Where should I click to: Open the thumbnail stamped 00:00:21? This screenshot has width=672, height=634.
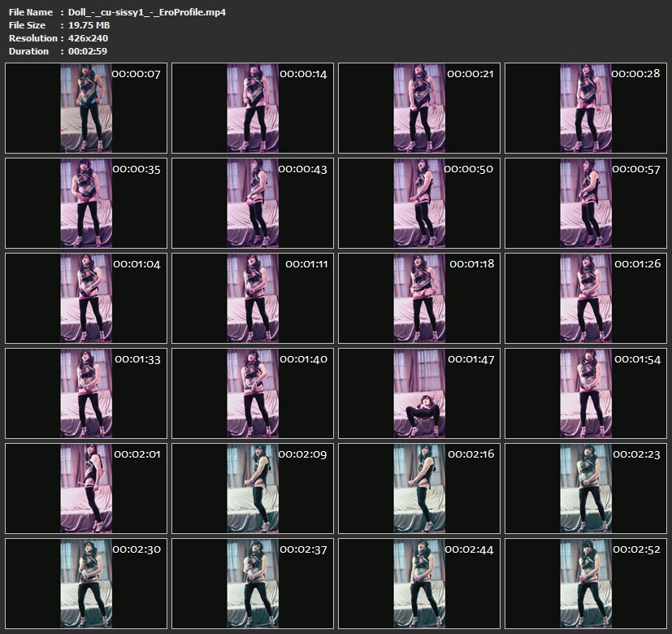tap(419, 109)
